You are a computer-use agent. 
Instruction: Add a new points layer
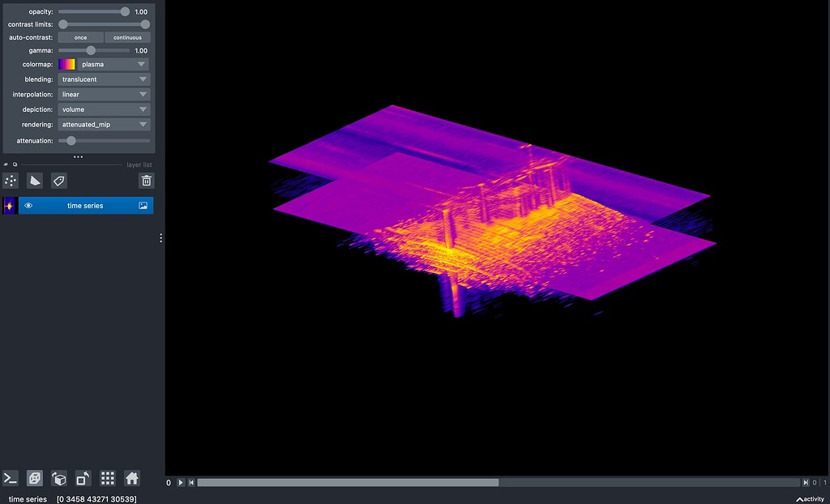(10, 180)
